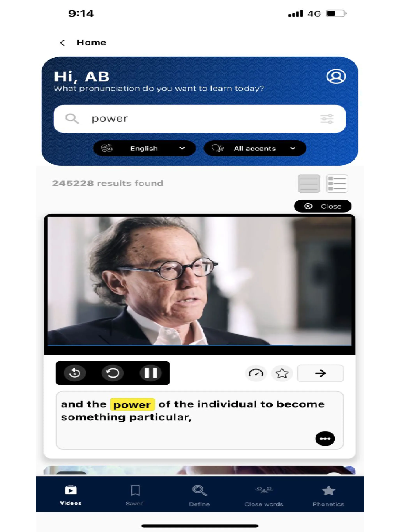Click the three-dot more options button

(324, 438)
